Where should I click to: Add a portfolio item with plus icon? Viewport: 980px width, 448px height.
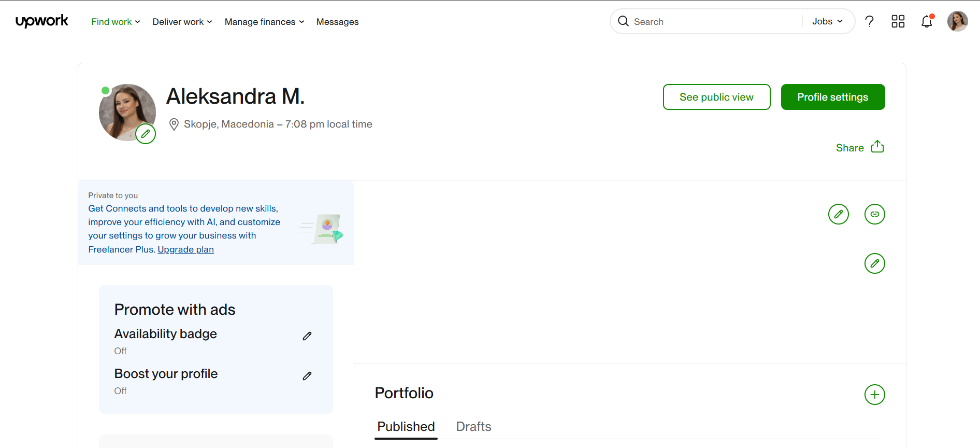pos(874,395)
